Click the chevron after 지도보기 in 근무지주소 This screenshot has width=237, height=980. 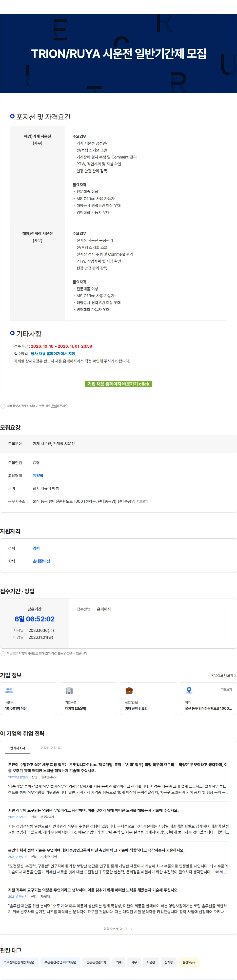[x=150, y=501]
